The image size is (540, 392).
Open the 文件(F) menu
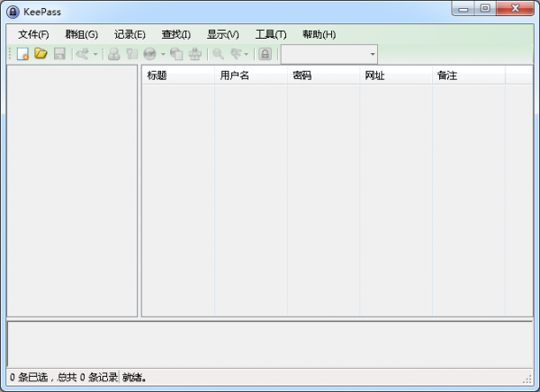pyautogui.click(x=33, y=34)
